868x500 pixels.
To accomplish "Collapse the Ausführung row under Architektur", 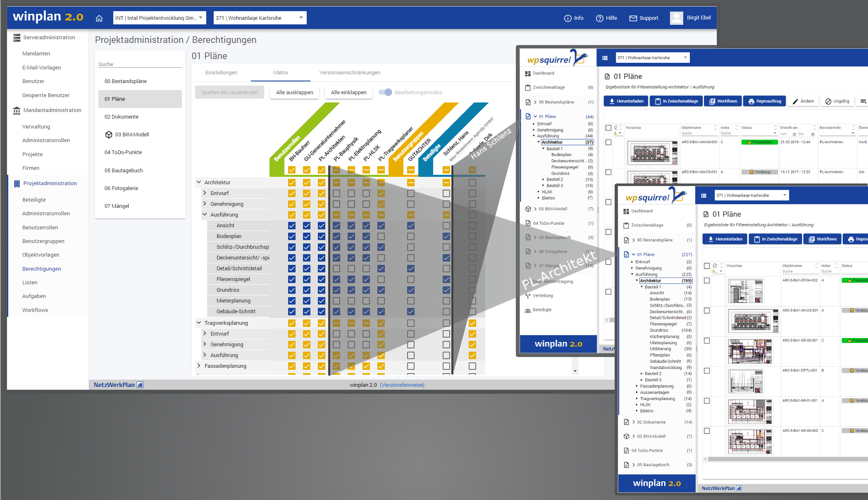I will tap(205, 214).
